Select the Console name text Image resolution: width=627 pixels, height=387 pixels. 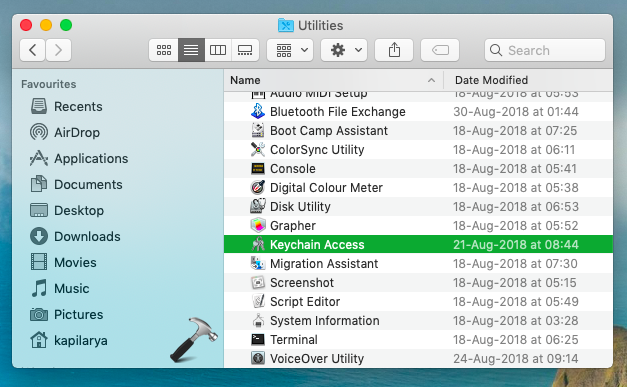[x=293, y=168]
